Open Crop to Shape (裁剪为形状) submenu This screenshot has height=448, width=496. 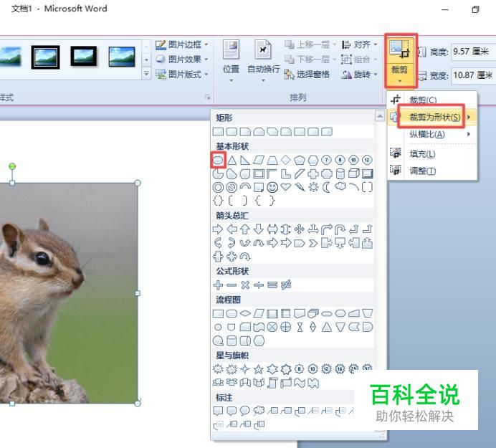click(432, 117)
